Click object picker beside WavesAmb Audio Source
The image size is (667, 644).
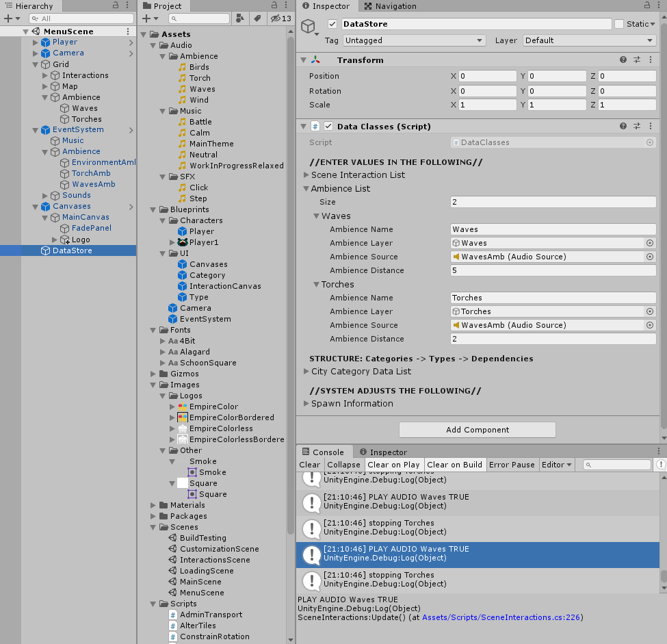(x=649, y=257)
